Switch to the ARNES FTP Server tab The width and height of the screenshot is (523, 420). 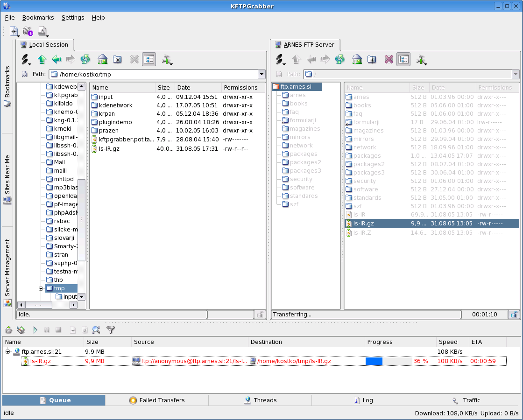coord(305,45)
